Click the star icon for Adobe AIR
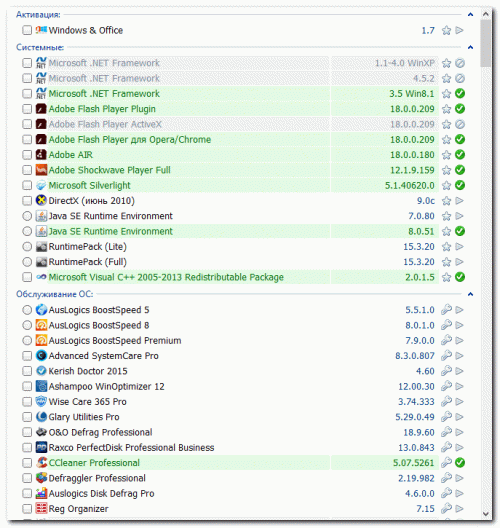500x528 pixels. (x=446, y=155)
